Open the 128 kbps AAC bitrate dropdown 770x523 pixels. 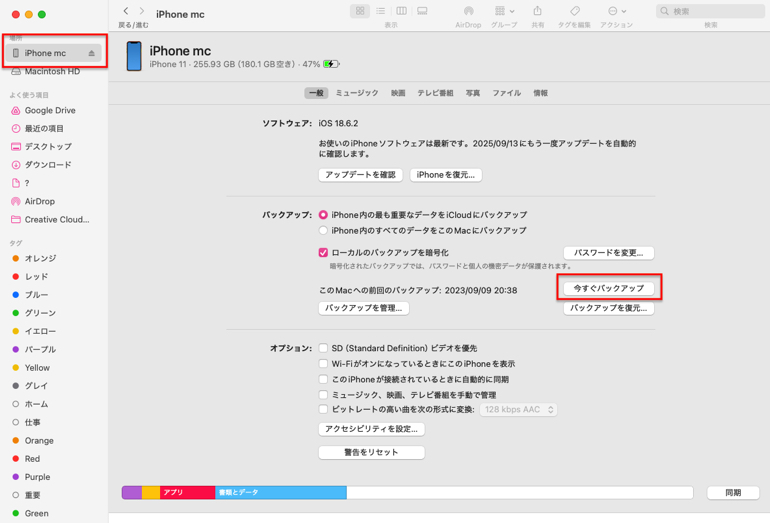point(518,410)
